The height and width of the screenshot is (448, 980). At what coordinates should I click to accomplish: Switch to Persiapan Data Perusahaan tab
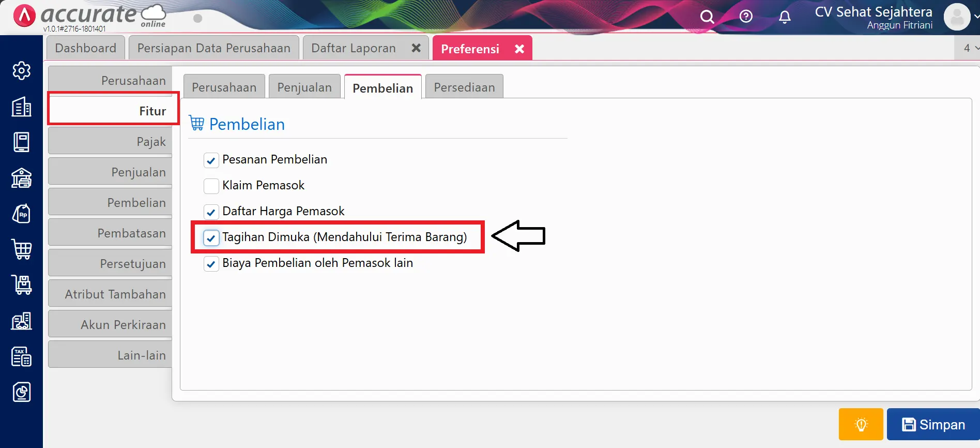tap(214, 48)
